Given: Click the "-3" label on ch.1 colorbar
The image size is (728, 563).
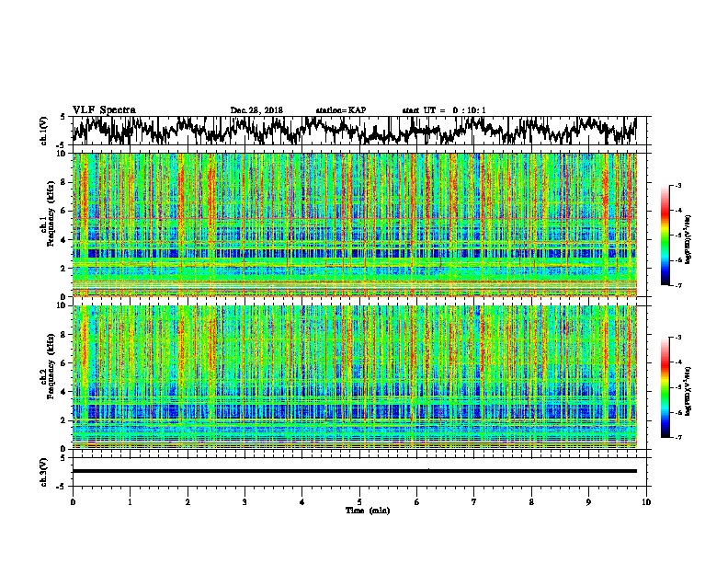Looking at the screenshot, I should [678, 185].
